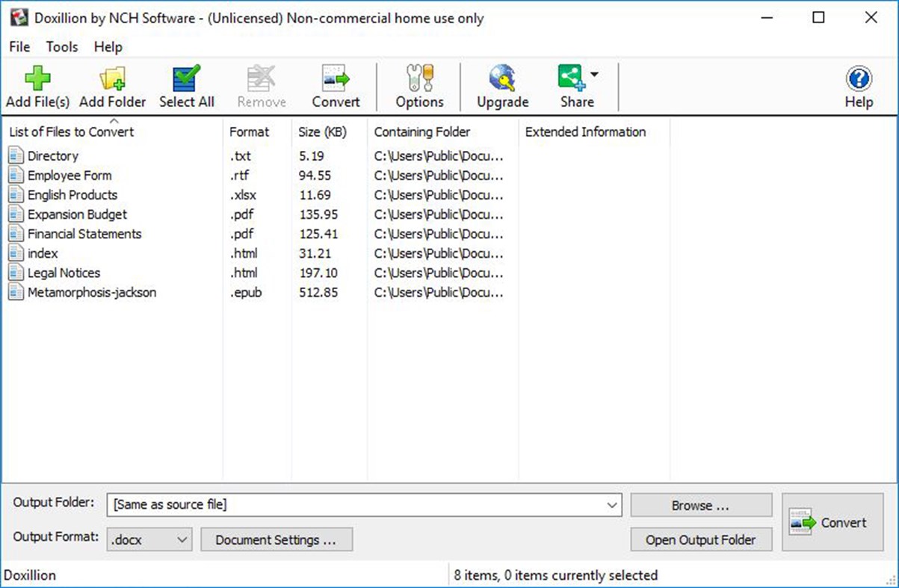Open the Add Folder tool
899x588 pixels.
(x=112, y=84)
